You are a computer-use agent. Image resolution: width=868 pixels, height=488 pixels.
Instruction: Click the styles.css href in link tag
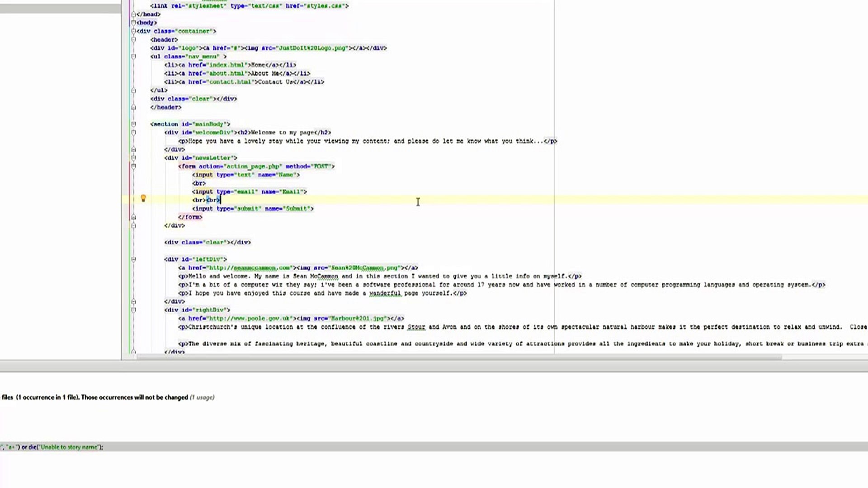point(324,6)
